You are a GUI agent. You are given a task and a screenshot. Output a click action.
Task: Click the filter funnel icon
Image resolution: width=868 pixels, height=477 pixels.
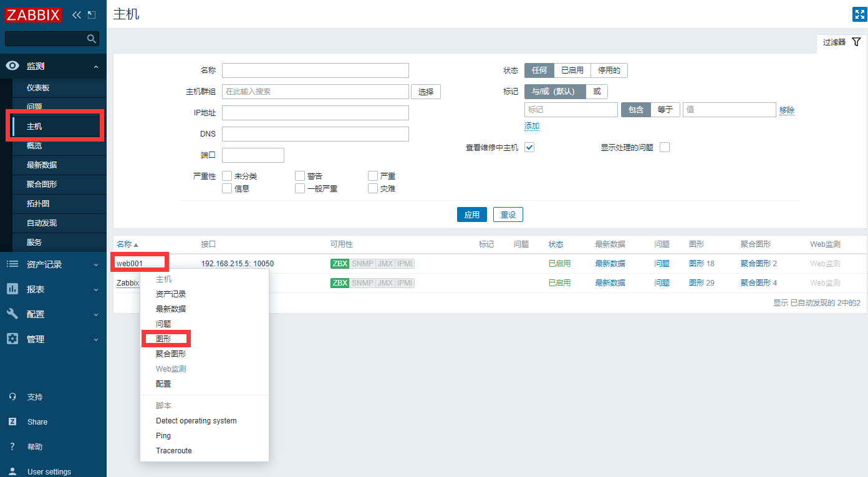coord(856,42)
